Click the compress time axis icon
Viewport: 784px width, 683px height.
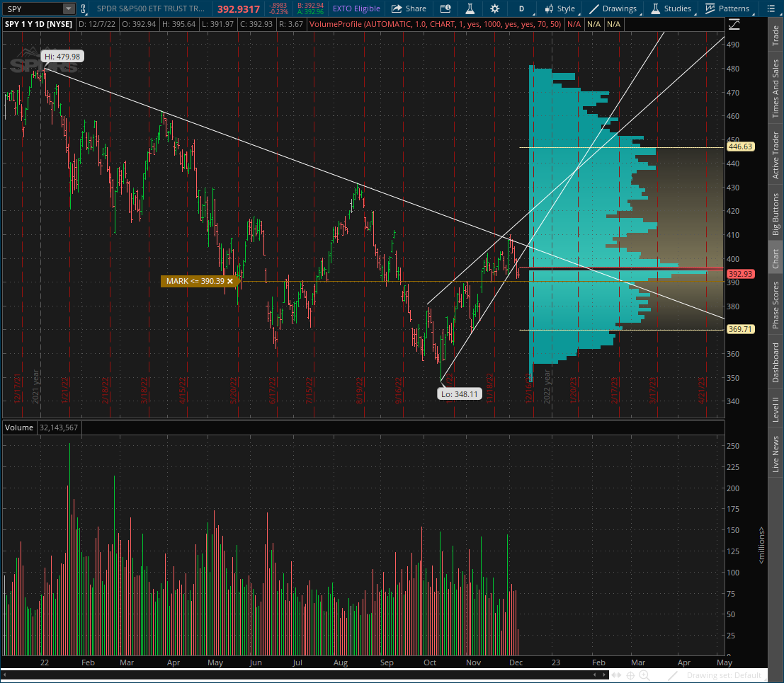[x=616, y=675]
